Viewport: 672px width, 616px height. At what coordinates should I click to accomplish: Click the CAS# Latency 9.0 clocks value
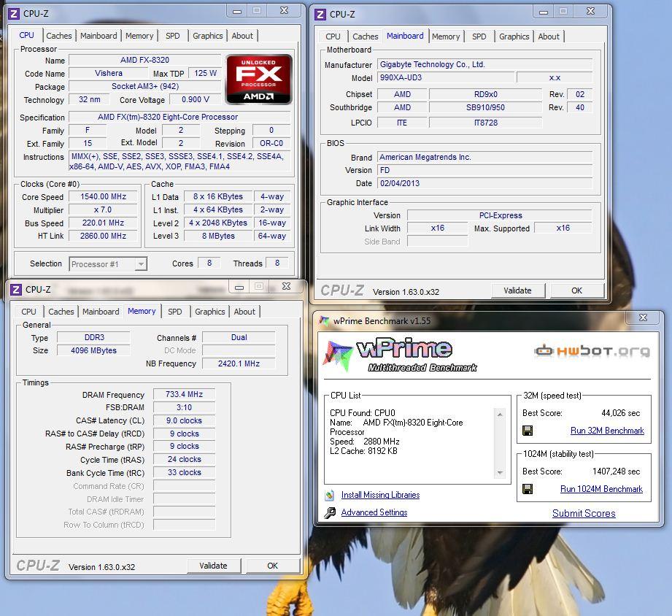185,420
